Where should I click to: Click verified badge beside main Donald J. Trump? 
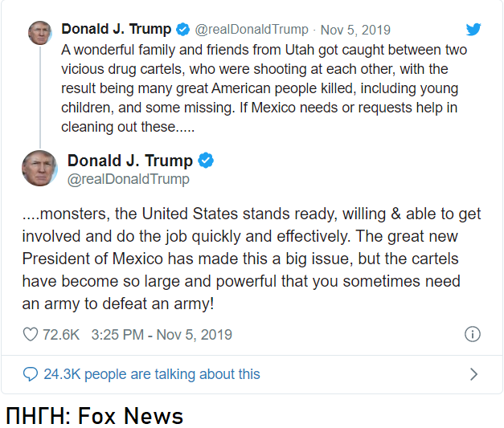(206, 161)
